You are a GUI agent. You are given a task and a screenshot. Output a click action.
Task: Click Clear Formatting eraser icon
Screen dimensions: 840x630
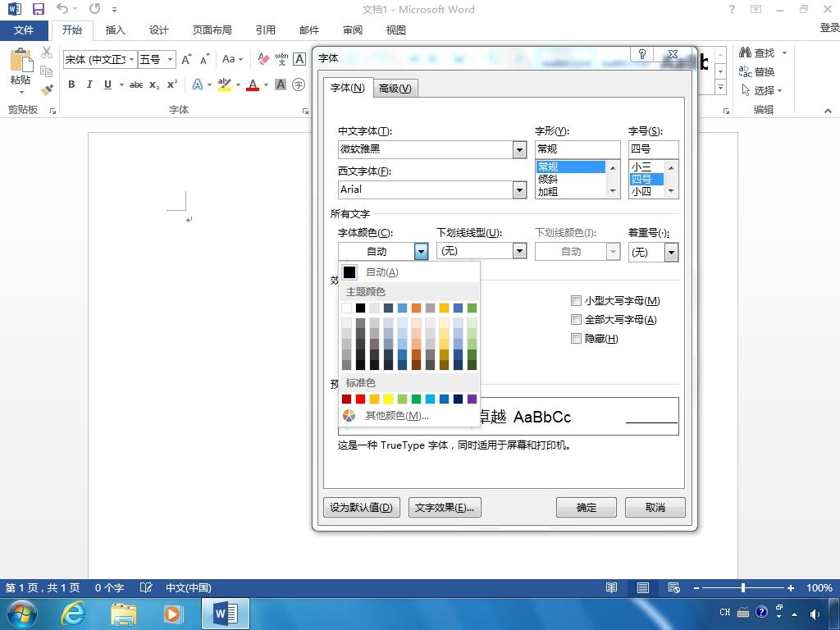tap(263, 59)
